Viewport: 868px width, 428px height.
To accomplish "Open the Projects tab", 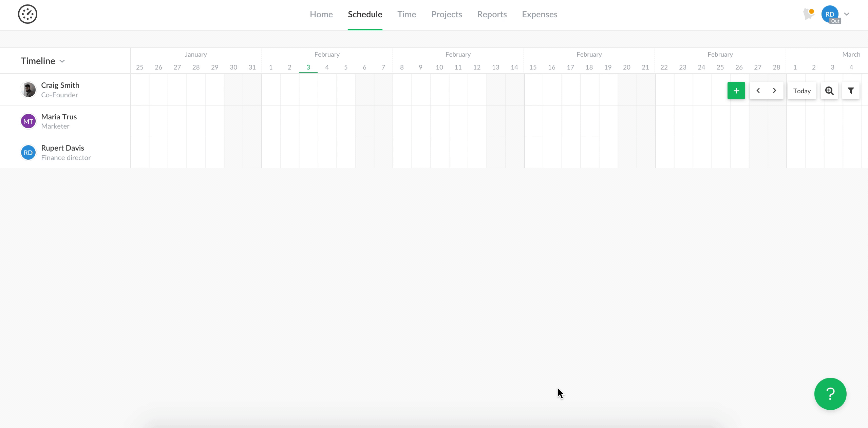I will (x=446, y=14).
